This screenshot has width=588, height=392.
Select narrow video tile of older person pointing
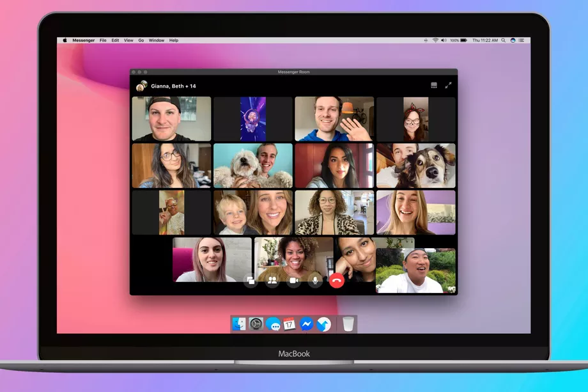(x=171, y=212)
